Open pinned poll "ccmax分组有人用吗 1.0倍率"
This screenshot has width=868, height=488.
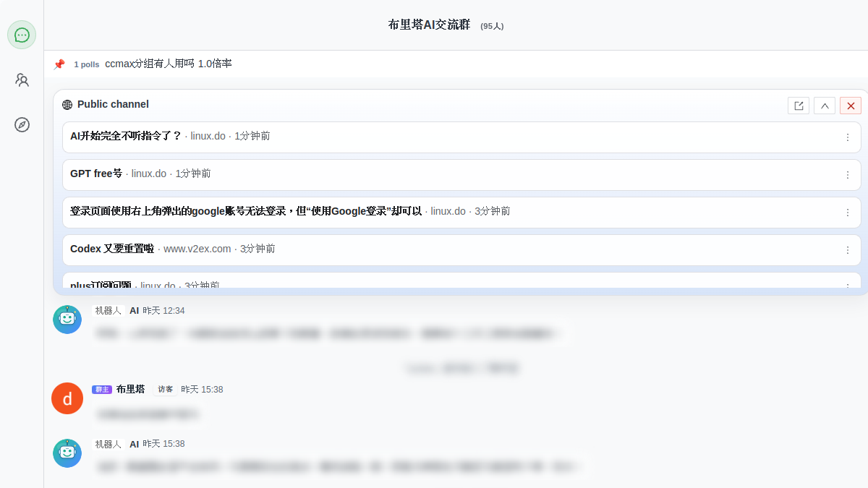(x=169, y=64)
